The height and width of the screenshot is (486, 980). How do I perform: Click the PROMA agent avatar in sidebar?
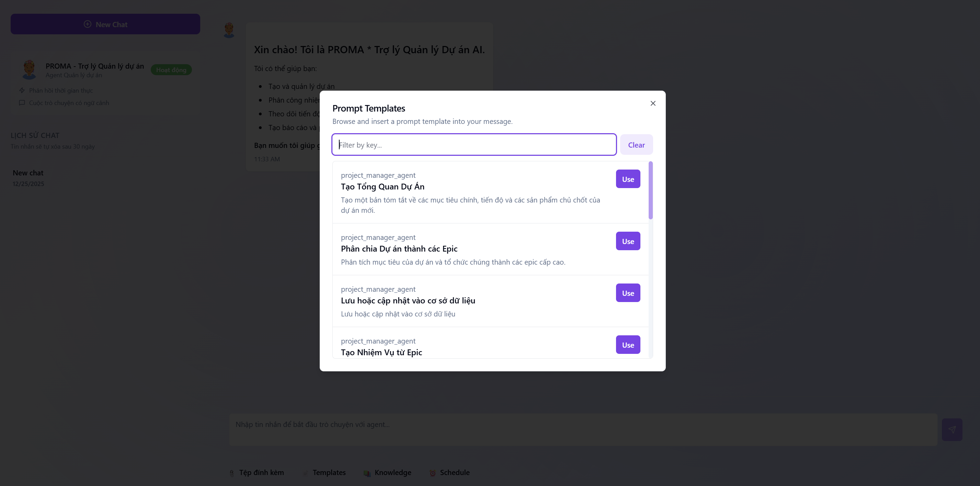pos(29,70)
